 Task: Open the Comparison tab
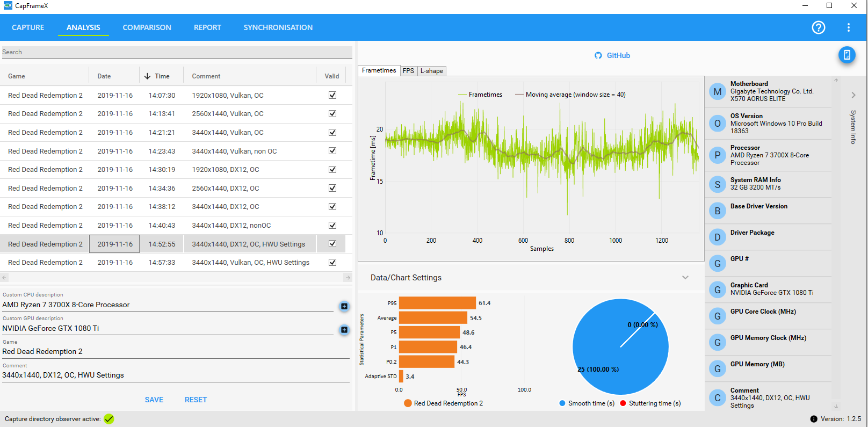[x=147, y=27]
